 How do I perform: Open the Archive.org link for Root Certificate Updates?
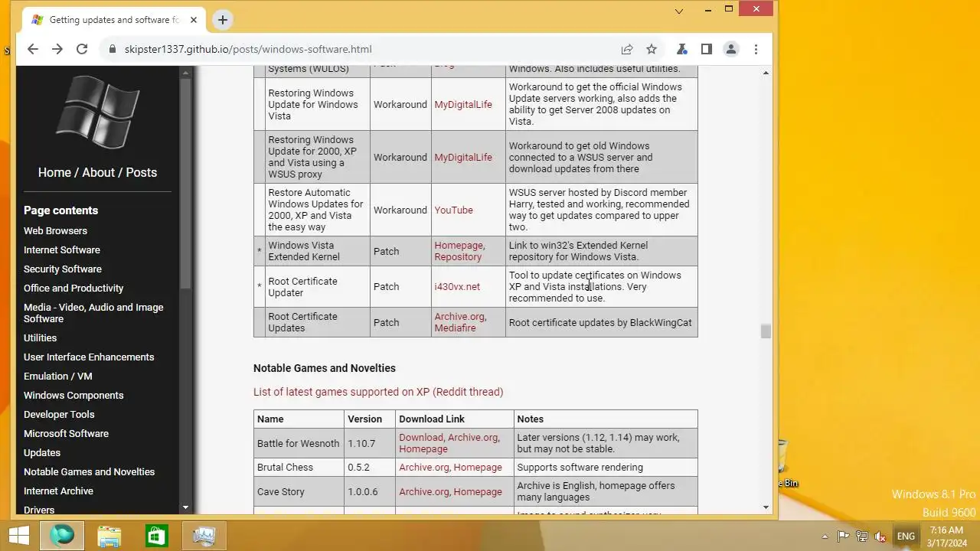pyautogui.click(x=459, y=316)
